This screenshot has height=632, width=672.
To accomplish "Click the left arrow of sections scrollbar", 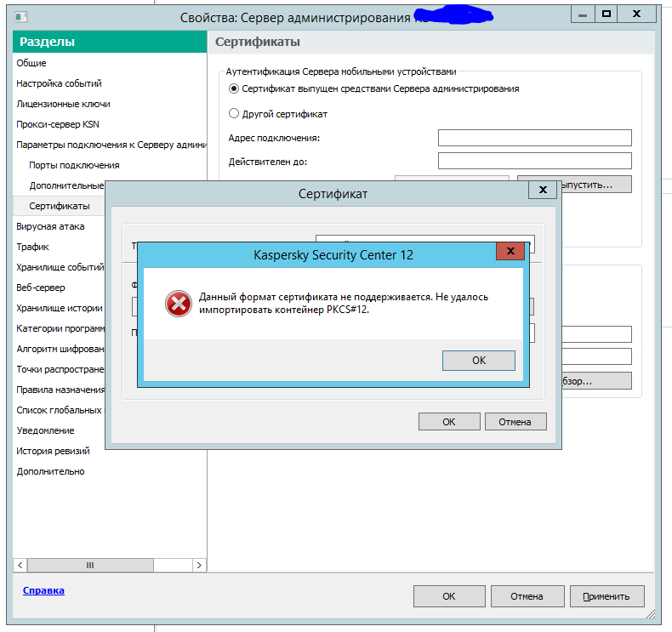I will tap(20, 565).
